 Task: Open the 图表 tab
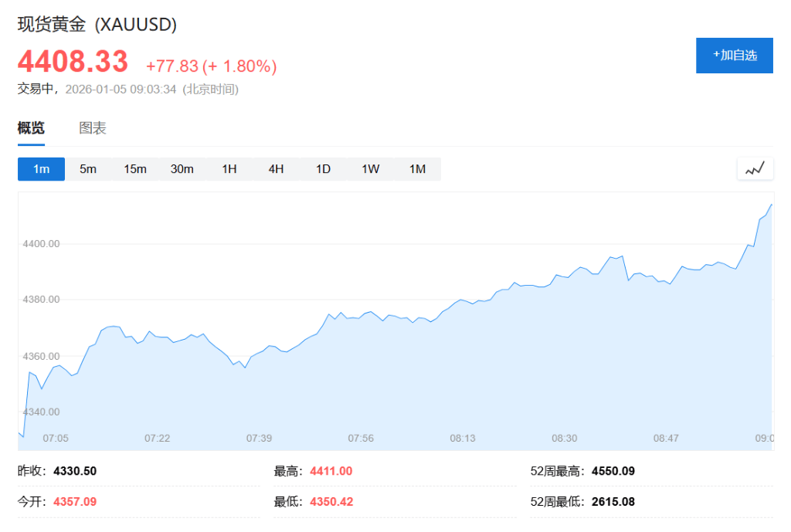(x=93, y=128)
